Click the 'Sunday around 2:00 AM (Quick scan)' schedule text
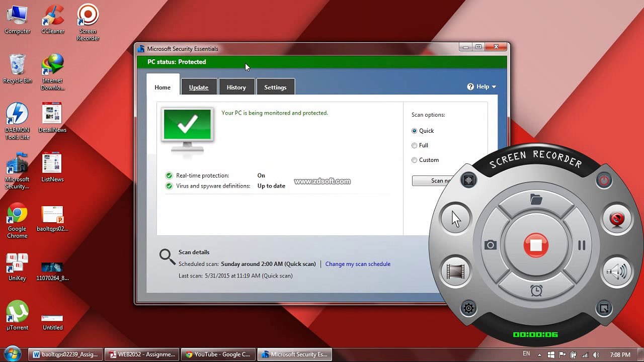 268,264
